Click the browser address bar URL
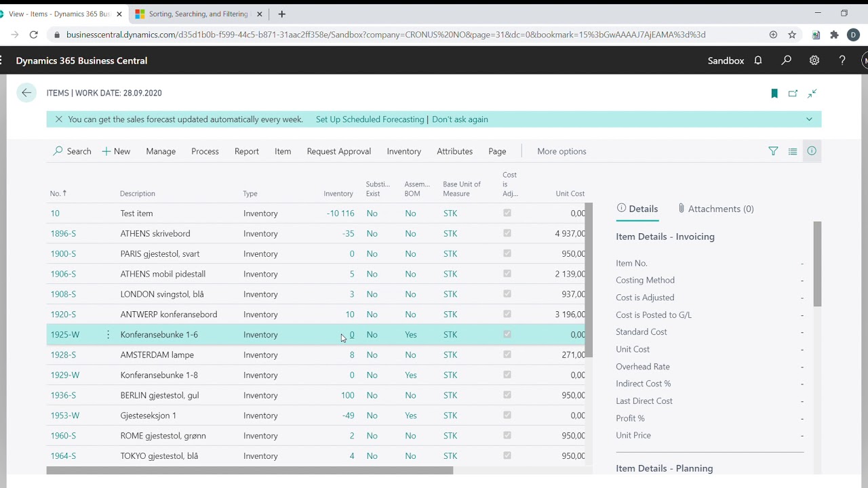This screenshot has width=868, height=488. tap(386, 35)
